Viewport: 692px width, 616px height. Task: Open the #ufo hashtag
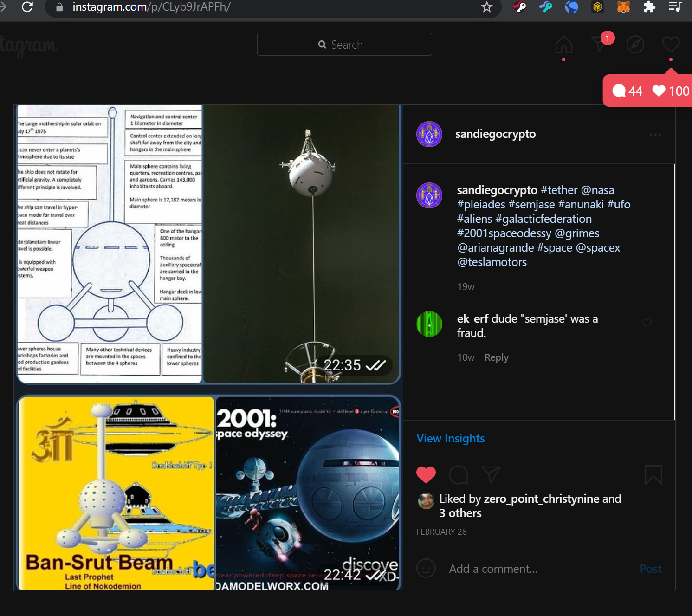[x=619, y=205]
